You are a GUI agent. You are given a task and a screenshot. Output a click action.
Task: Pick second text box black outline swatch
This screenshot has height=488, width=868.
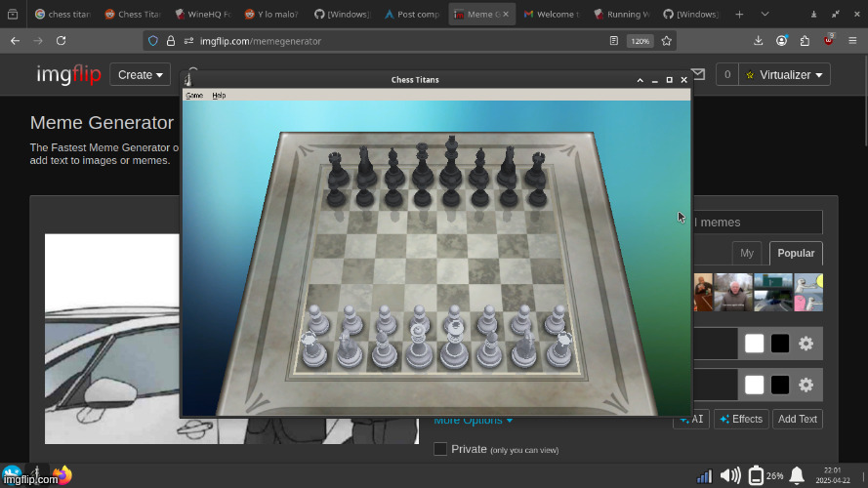click(780, 385)
